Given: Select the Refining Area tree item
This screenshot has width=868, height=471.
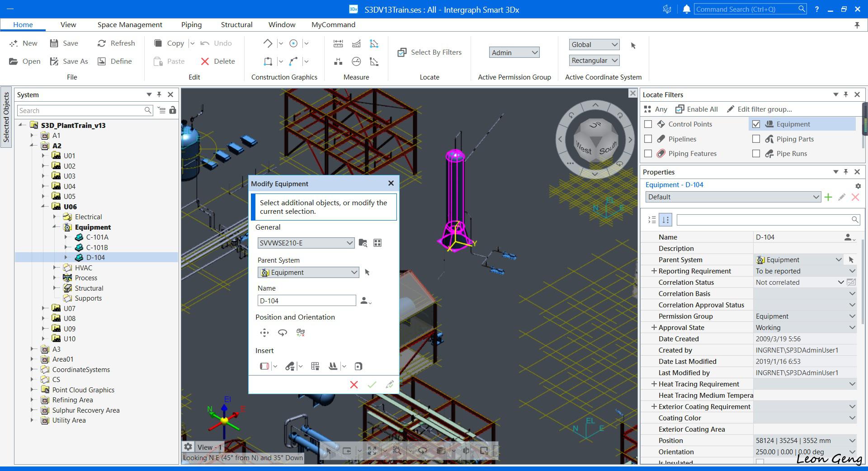Looking at the screenshot, I should coord(72,400).
